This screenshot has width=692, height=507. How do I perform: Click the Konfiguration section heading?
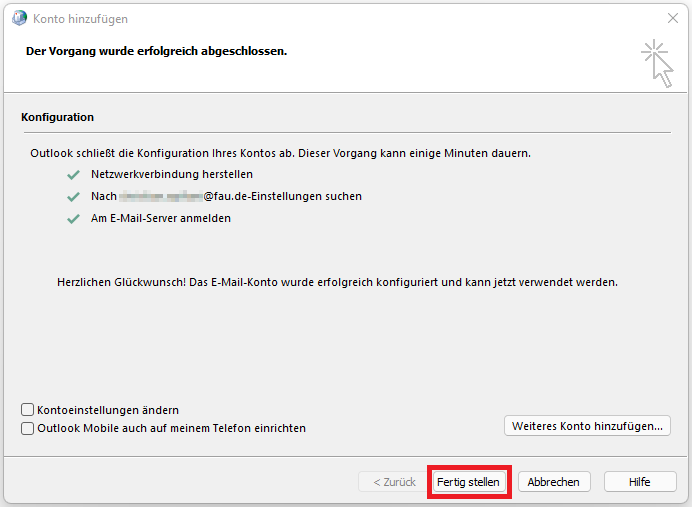pyautogui.click(x=57, y=117)
